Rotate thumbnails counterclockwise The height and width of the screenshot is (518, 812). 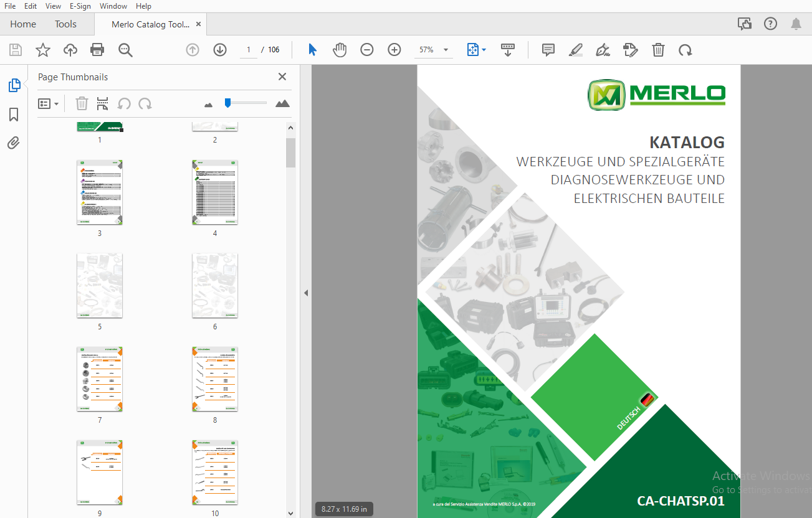(x=124, y=103)
